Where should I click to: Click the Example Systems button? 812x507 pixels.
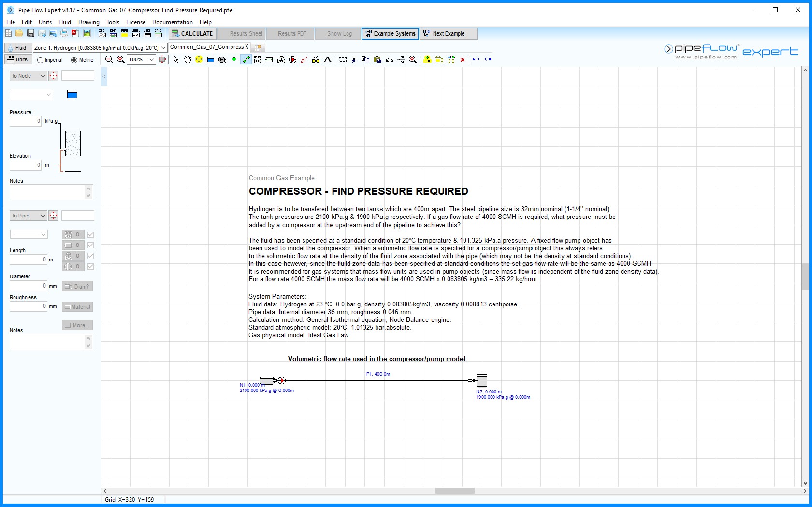pos(390,33)
